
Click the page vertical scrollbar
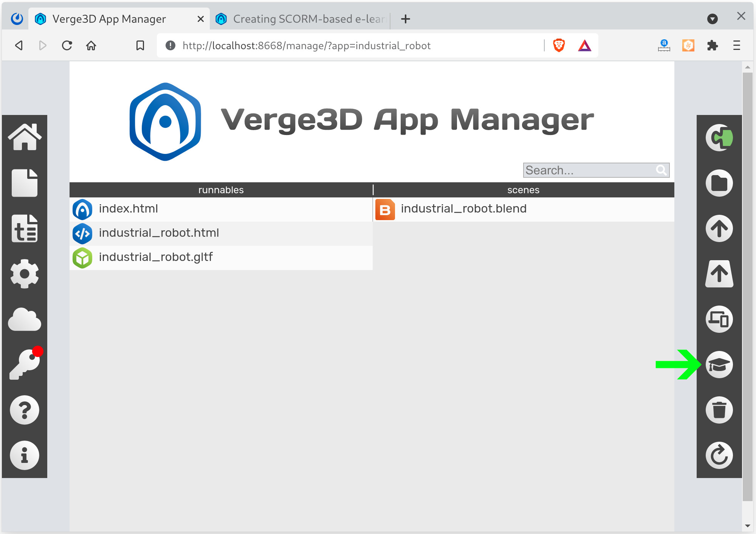pyautogui.click(x=748, y=287)
